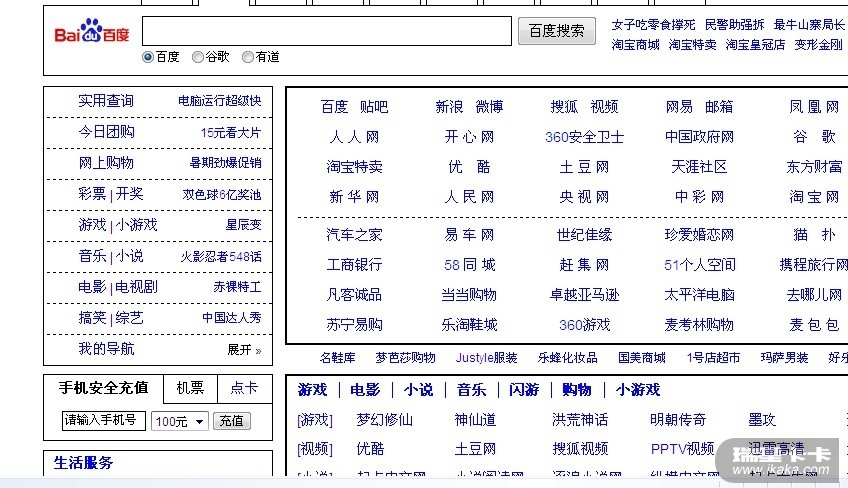Open 小游戏 in the sidebar
Screen dimensions: 848x488
coord(136,225)
